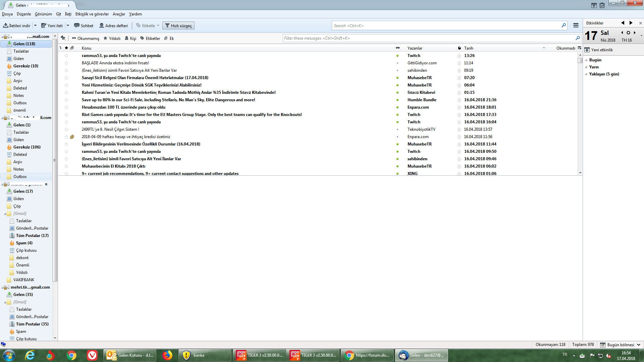This screenshot has height=362, width=644.
Task: Open Gereksiz (106) folder
Action: 27,147
